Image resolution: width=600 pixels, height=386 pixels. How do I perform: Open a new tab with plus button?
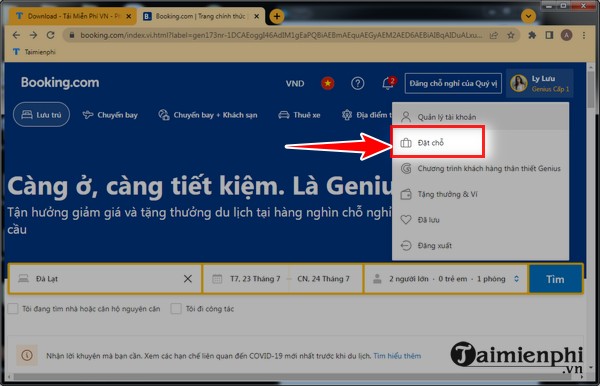click(x=277, y=16)
